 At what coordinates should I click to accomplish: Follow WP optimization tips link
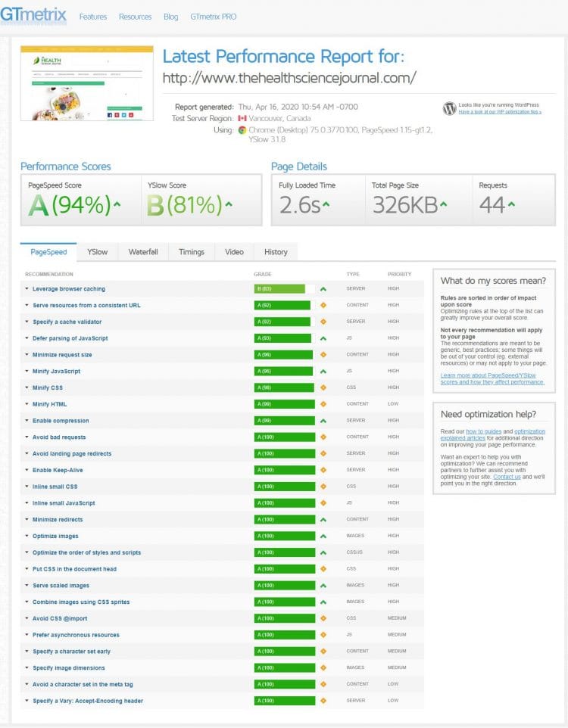(x=500, y=112)
